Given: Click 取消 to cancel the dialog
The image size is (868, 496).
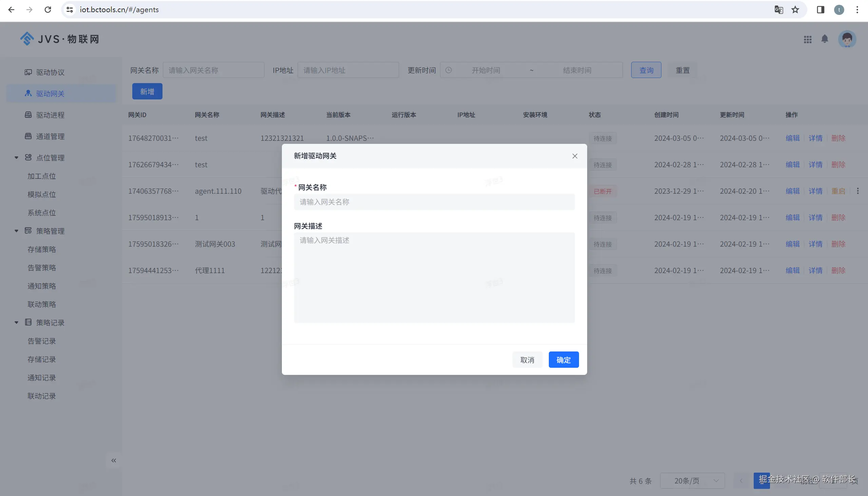Looking at the screenshot, I should pyautogui.click(x=527, y=360).
